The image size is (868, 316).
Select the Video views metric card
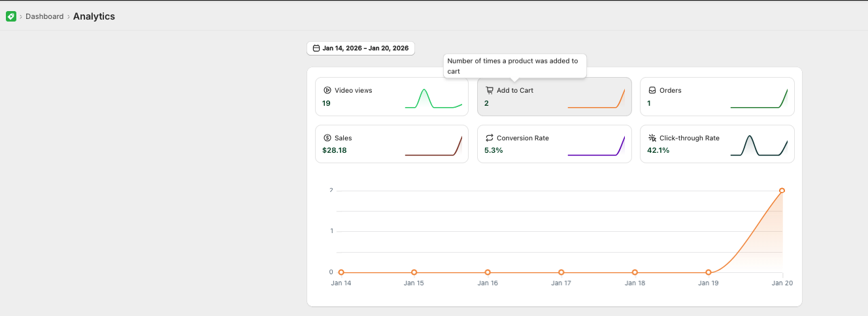392,97
